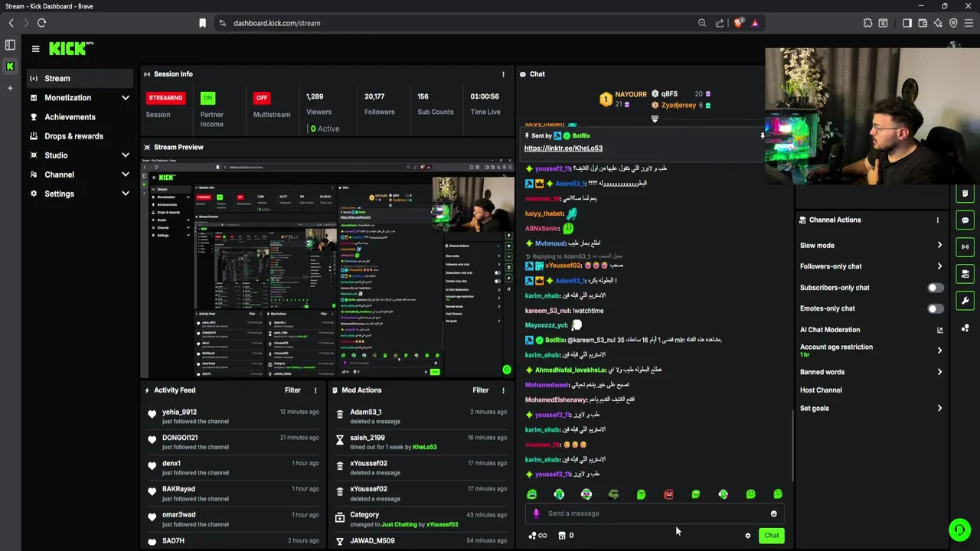Open Mod Actions Filter
The height and width of the screenshot is (551, 980).
(480, 390)
